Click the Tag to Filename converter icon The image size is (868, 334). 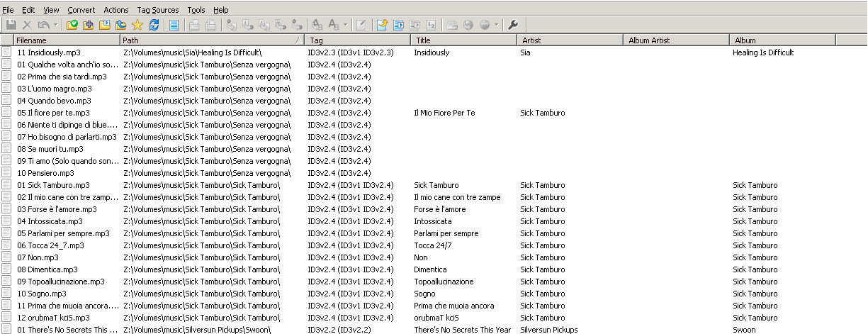232,25
